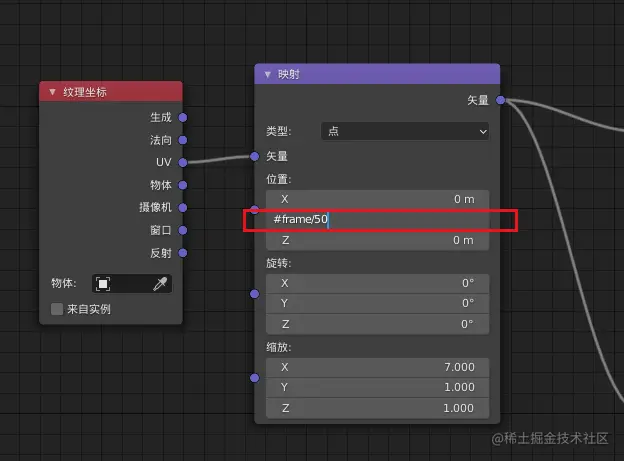Collapse the 映射 node with its triangle
Viewport: 624px width, 461px height.
click(268, 74)
